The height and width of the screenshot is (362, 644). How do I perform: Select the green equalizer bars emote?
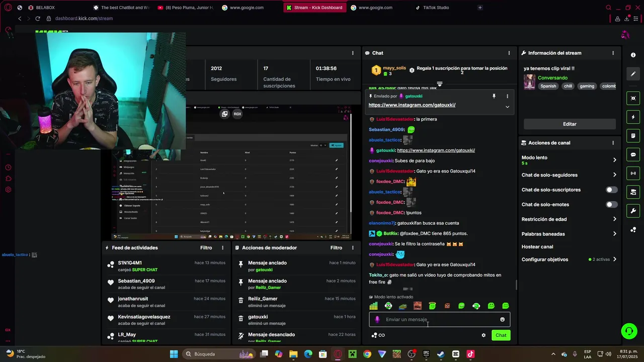click(373, 306)
